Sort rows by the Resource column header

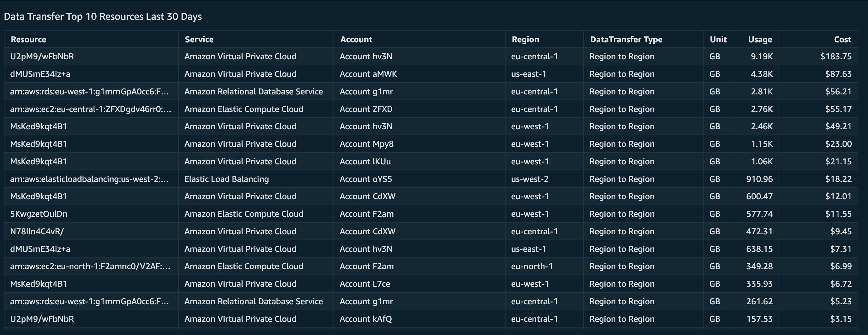(x=28, y=39)
